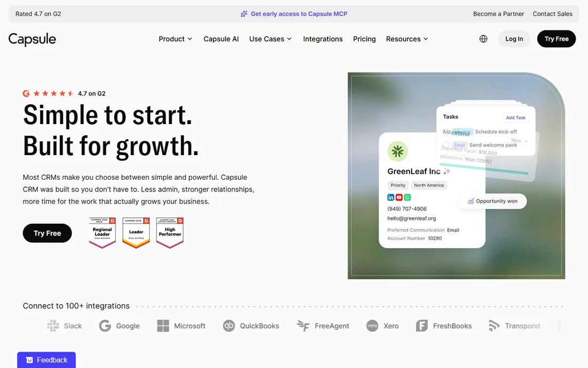The image size is (588, 368).
Task: Click Add Task in Tasks card
Action: pos(516,118)
